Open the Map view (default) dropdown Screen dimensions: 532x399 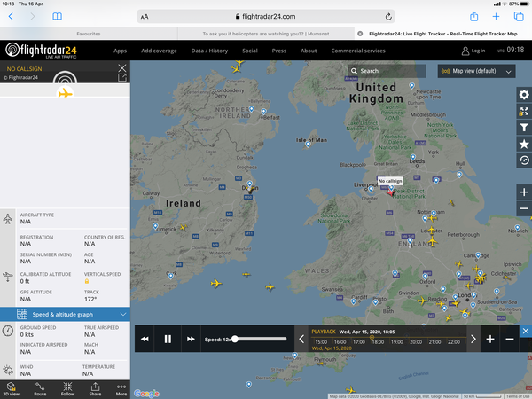(476, 71)
